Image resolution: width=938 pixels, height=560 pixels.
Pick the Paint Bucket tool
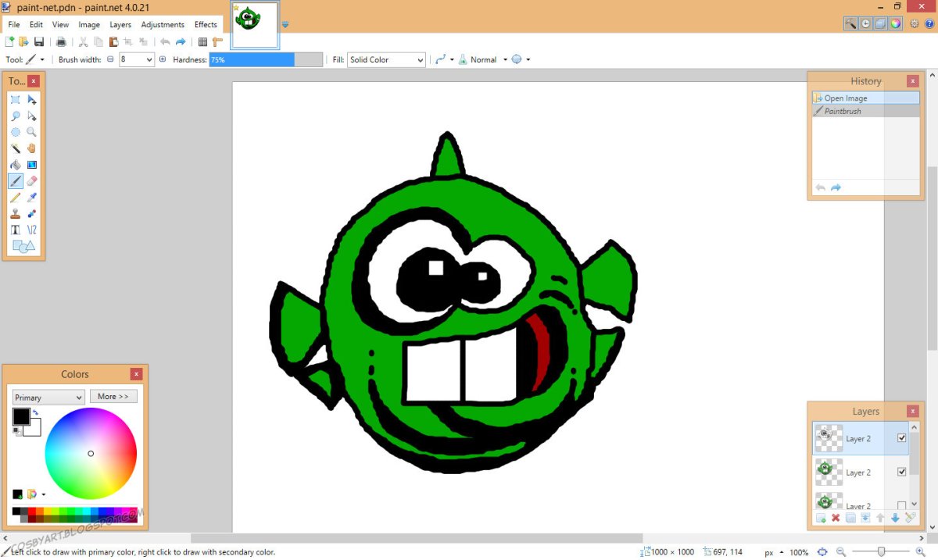point(15,165)
